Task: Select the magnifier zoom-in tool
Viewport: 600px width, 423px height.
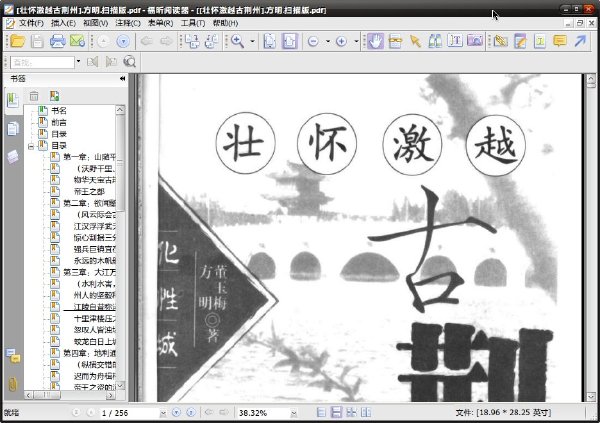Action: 238,41
